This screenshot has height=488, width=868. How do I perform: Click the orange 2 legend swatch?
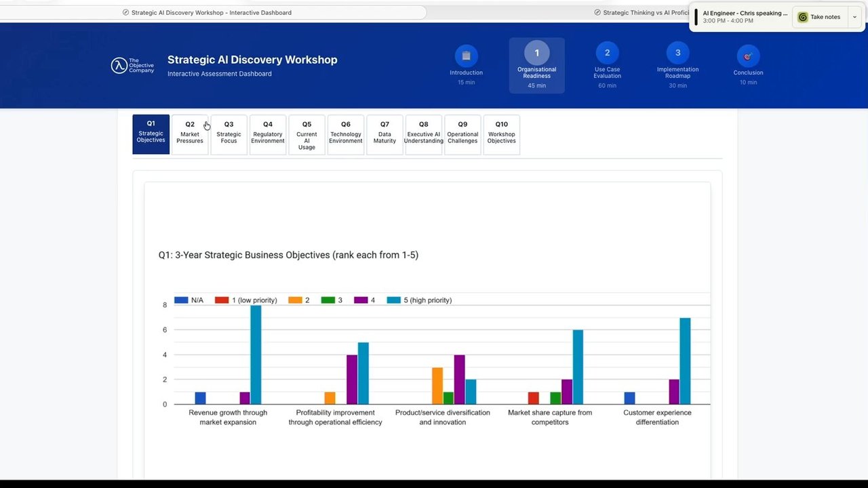(295, 300)
